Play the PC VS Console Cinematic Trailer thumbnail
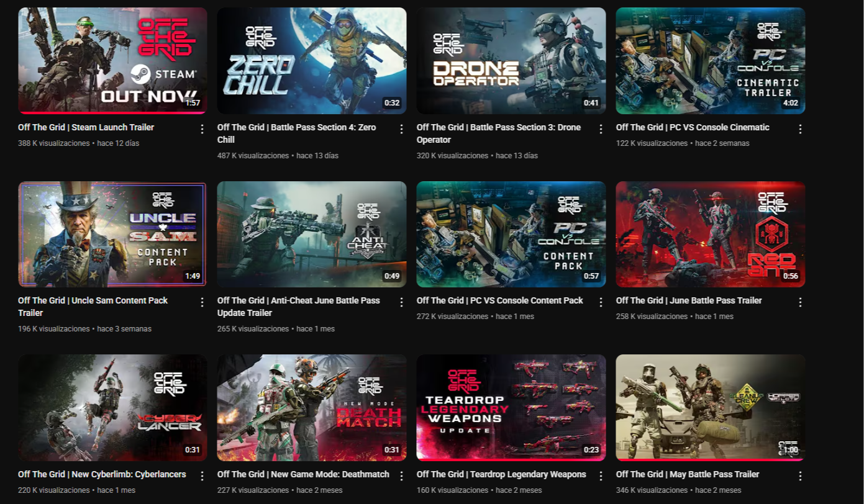The image size is (864, 504). (x=711, y=61)
